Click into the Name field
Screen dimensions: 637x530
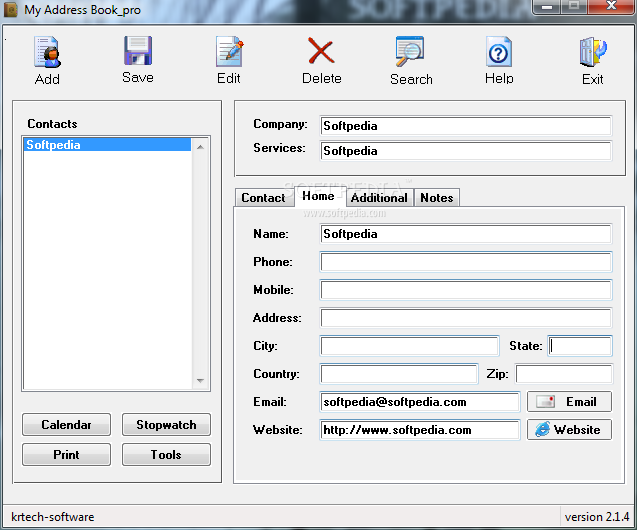click(466, 234)
